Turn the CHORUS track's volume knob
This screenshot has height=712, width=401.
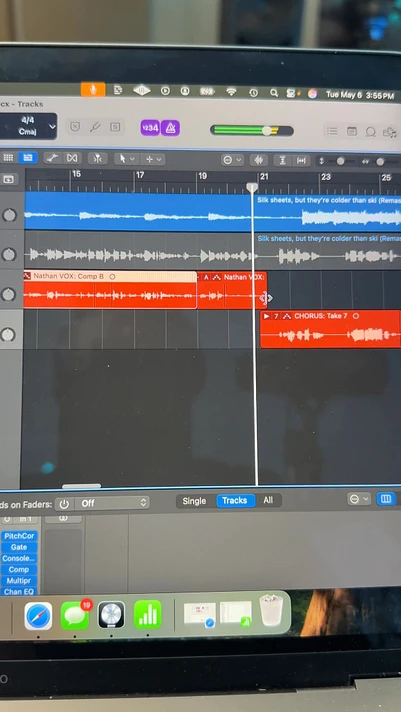coord(8,335)
